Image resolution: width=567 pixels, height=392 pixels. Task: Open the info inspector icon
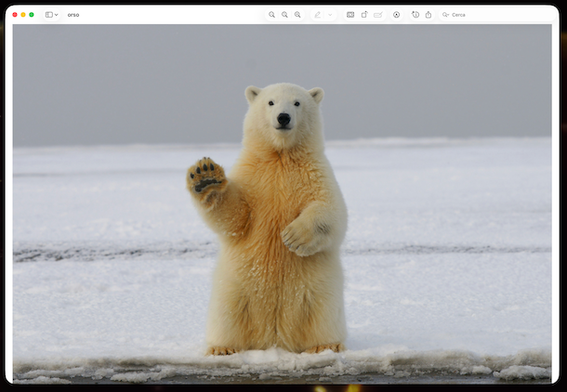click(x=415, y=15)
